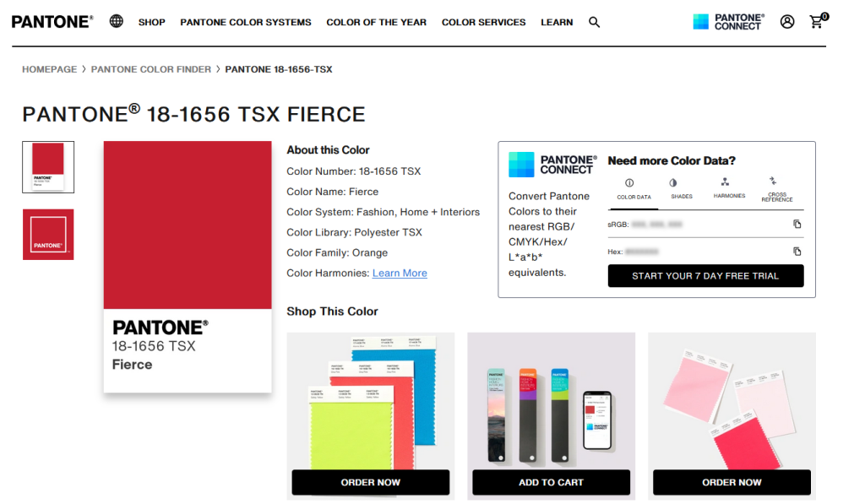Click the globe region selector icon

[117, 21]
